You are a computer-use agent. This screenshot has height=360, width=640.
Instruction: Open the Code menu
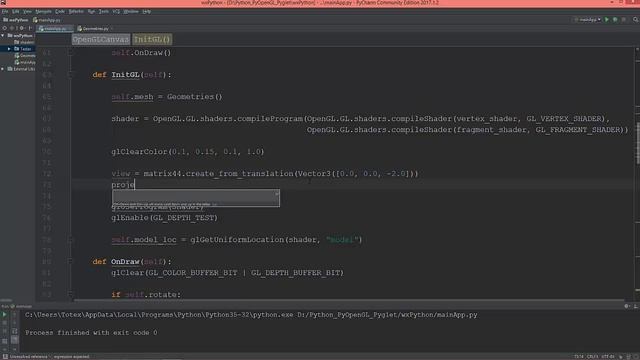point(60,11)
